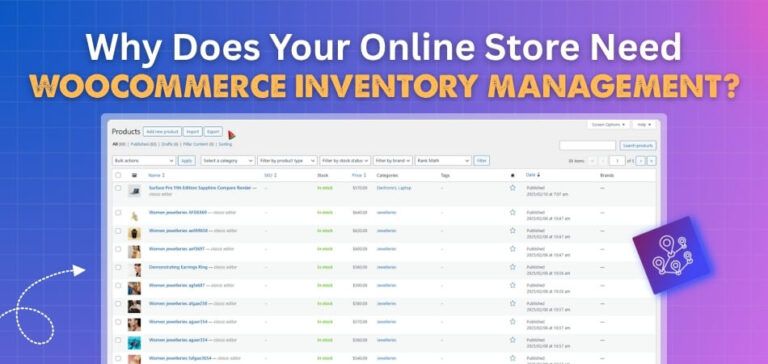Open Demonstrating Earrings Ring product link
Image resolution: width=768 pixels, height=364 pixels.
coord(178,267)
